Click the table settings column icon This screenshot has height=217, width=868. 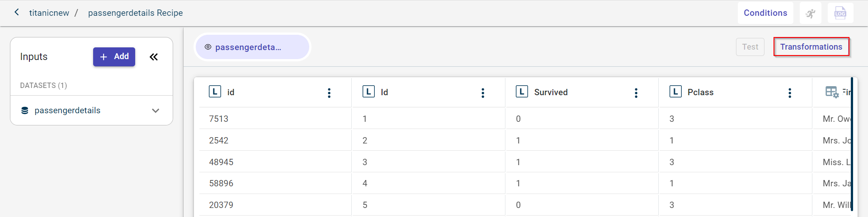point(832,92)
